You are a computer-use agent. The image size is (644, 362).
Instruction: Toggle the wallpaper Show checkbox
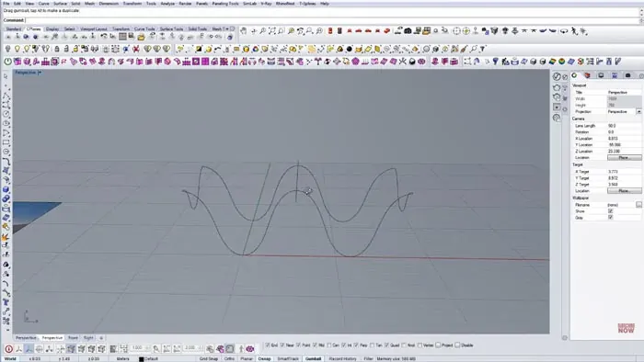pos(610,211)
